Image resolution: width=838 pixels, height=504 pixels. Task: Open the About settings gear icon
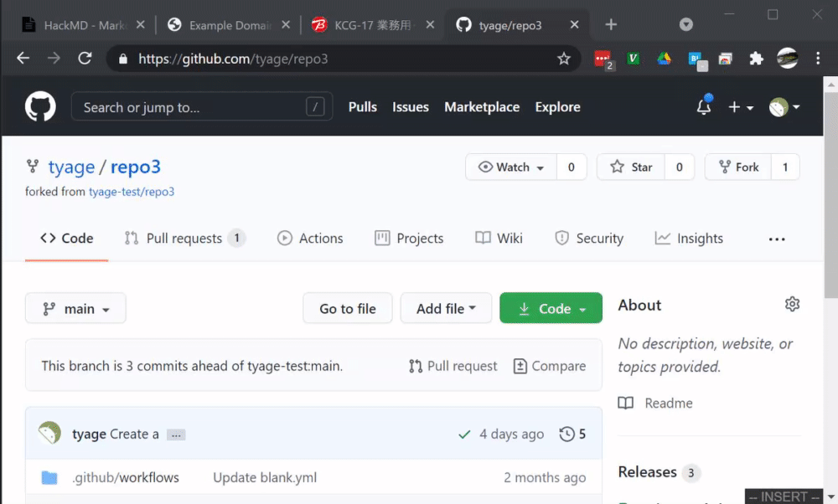click(x=792, y=304)
